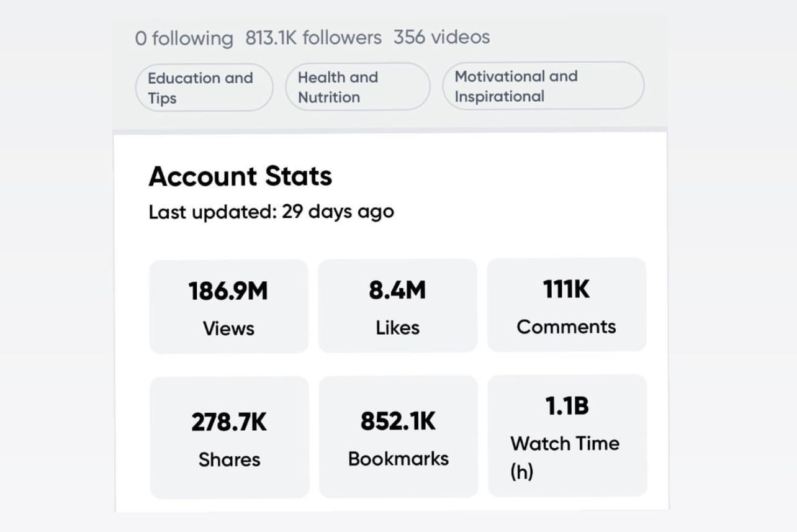Select the Health and Nutrition tag
This screenshot has height=532, width=797.
(x=357, y=87)
